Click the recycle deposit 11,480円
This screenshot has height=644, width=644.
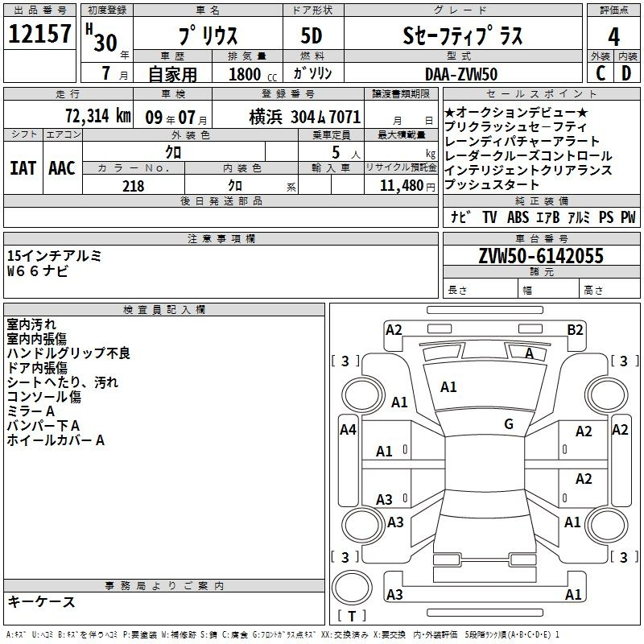407,186
